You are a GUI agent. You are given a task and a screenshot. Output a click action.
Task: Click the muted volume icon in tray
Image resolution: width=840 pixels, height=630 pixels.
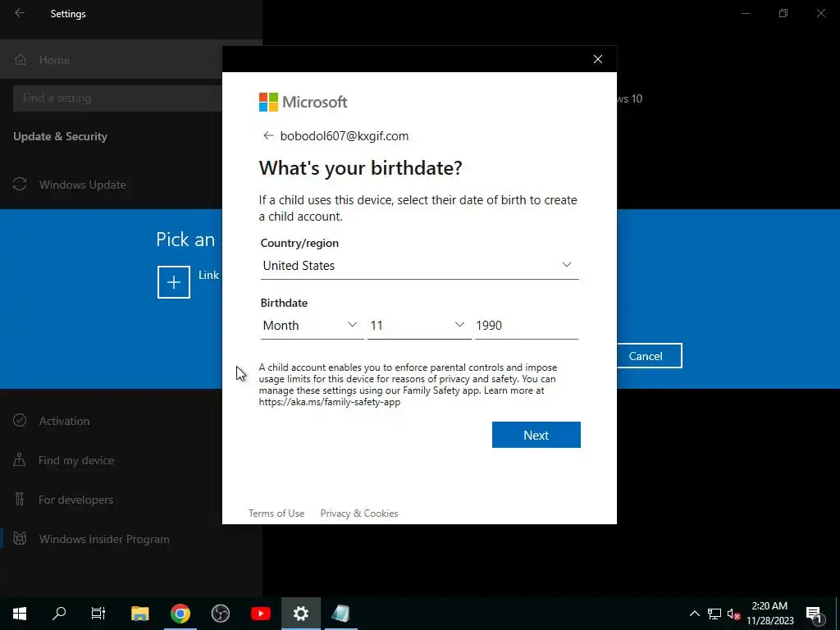(733, 614)
